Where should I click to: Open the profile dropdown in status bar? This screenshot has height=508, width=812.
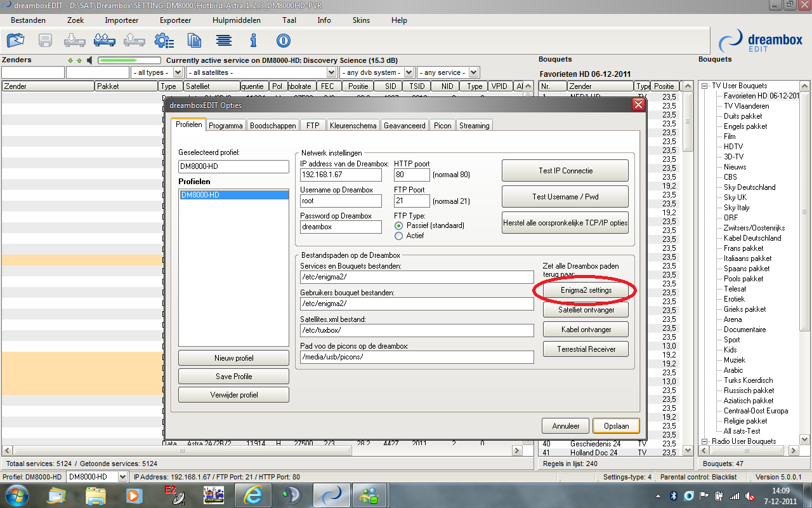122,477
